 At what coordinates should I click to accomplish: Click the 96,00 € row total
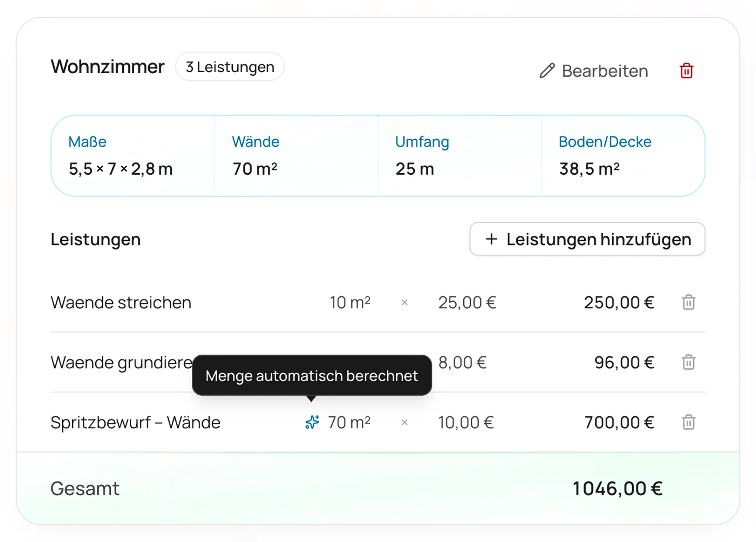tap(624, 362)
